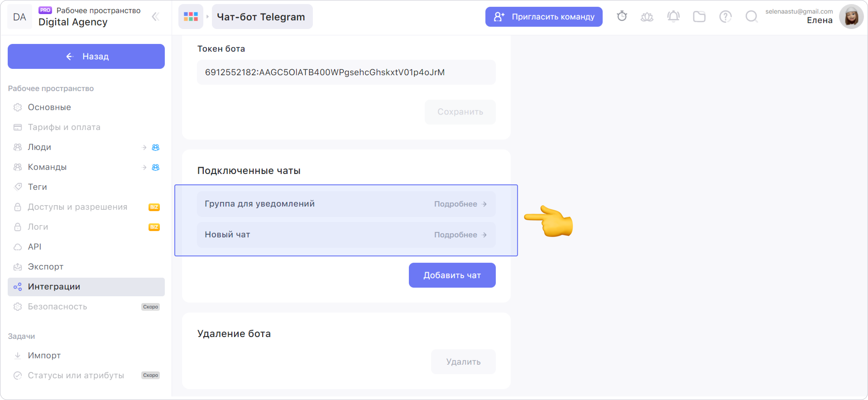This screenshot has width=868, height=400.
Task: Click the Добавить чат button
Action: coord(452,275)
